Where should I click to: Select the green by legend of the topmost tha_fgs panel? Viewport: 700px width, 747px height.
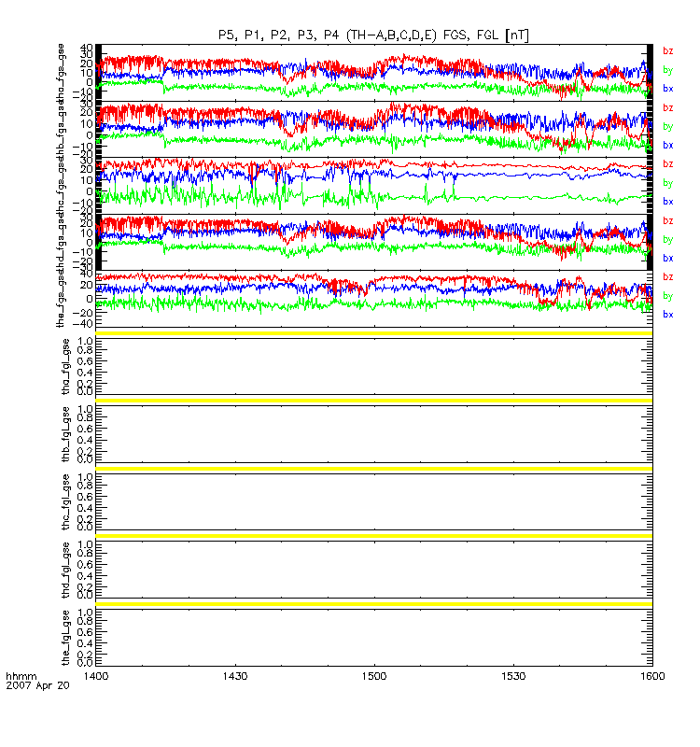pyautogui.click(x=668, y=70)
